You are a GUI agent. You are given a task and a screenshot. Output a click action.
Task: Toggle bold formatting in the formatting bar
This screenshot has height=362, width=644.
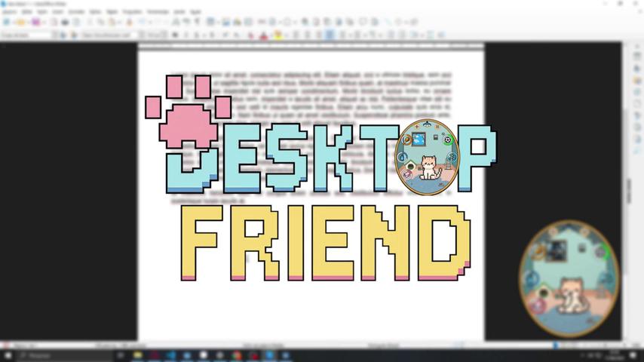[176, 35]
